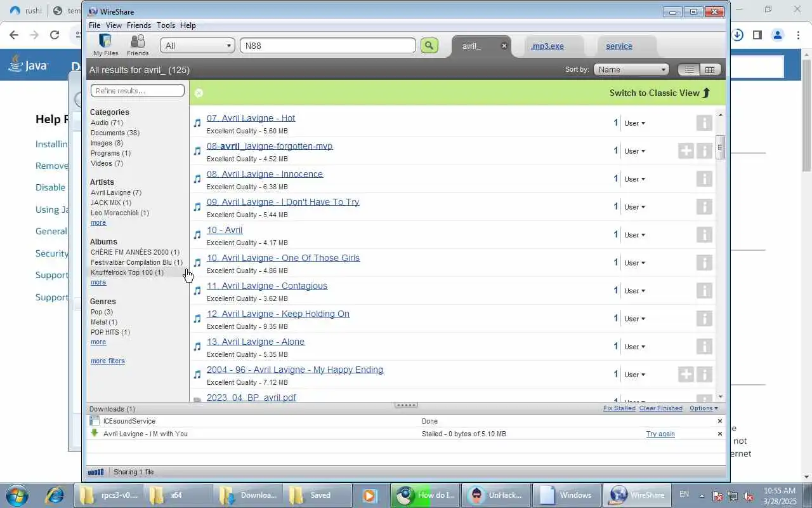Switch results to list view

689,70
